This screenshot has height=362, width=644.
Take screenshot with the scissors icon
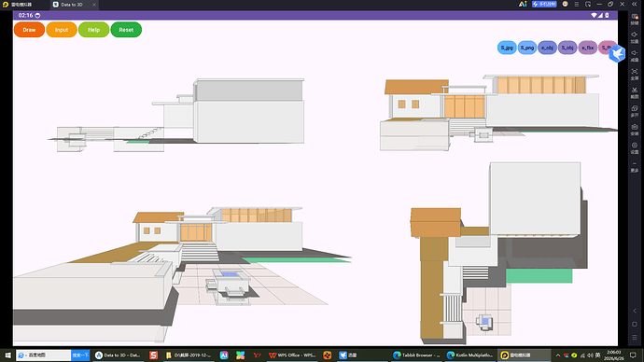pos(635,92)
